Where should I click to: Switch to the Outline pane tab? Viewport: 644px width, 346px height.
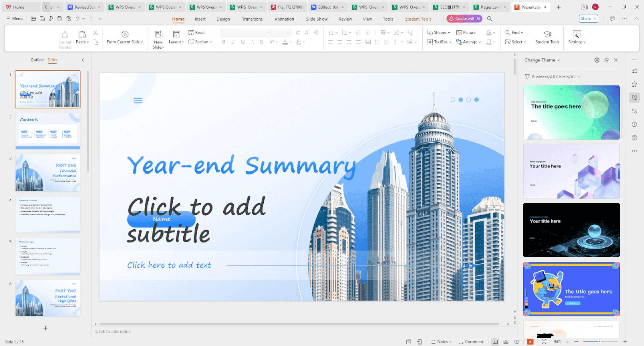tap(37, 60)
